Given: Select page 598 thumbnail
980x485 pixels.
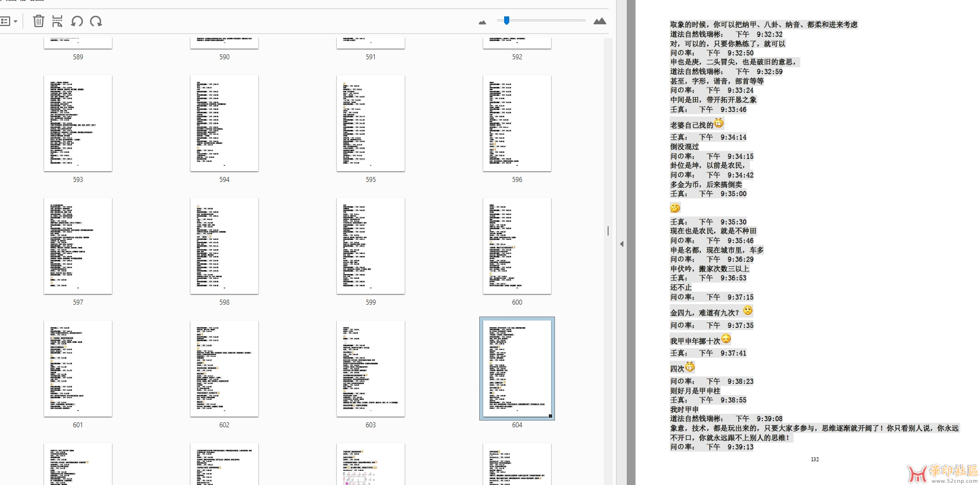Looking at the screenshot, I should pyautogui.click(x=224, y=246).
